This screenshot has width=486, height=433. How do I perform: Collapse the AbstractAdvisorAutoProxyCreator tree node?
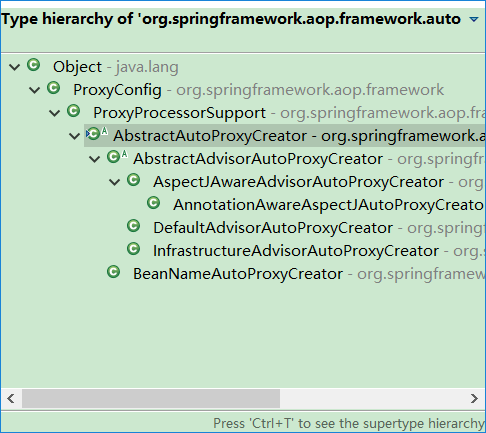[95, 159]
